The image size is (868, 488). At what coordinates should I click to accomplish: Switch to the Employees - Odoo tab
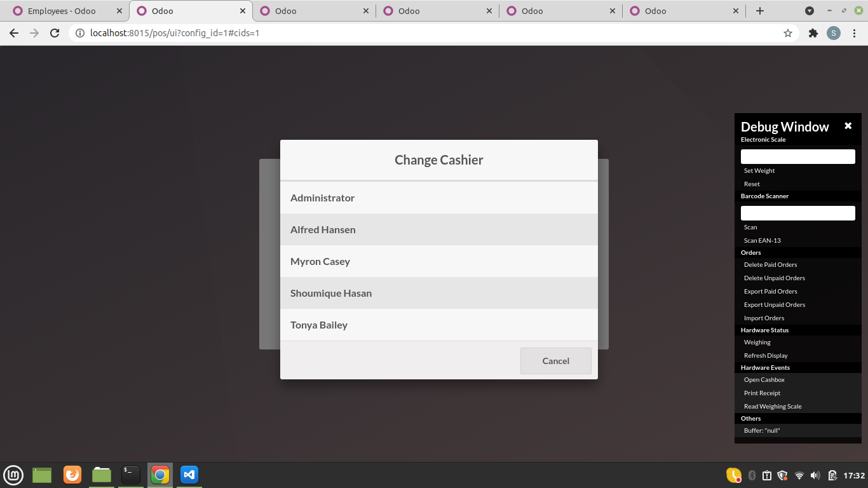pos(60,11)
